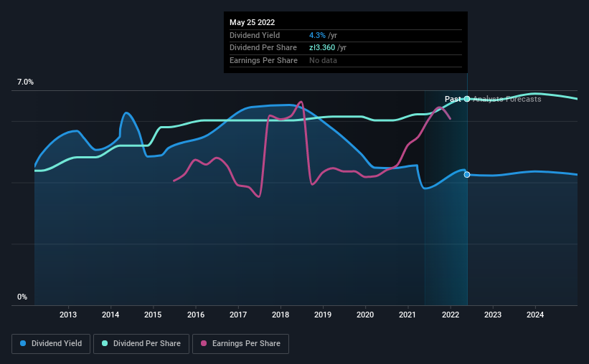Click the 2016 x-axis label
The image size is (589, 364).
coord(196,315)
